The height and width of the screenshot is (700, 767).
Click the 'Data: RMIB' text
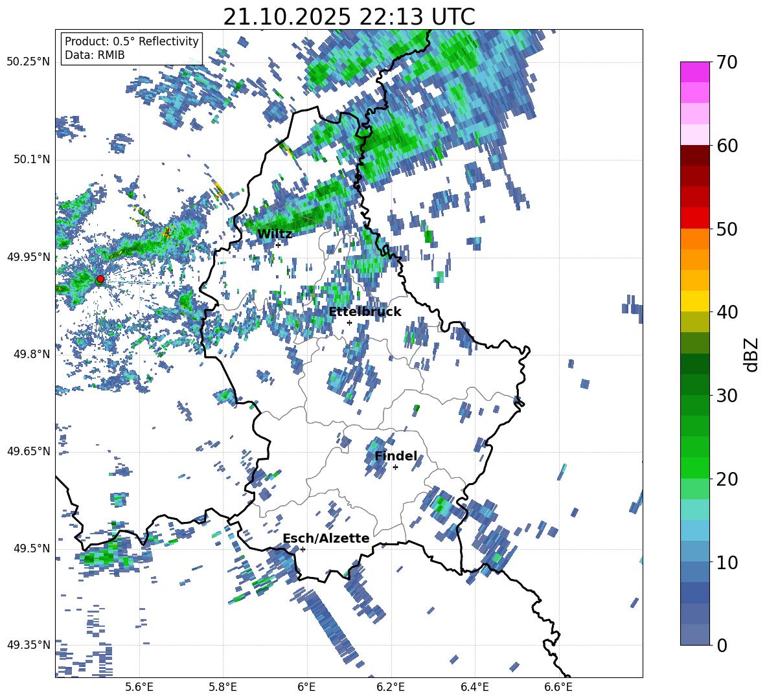tap(95, 55)
